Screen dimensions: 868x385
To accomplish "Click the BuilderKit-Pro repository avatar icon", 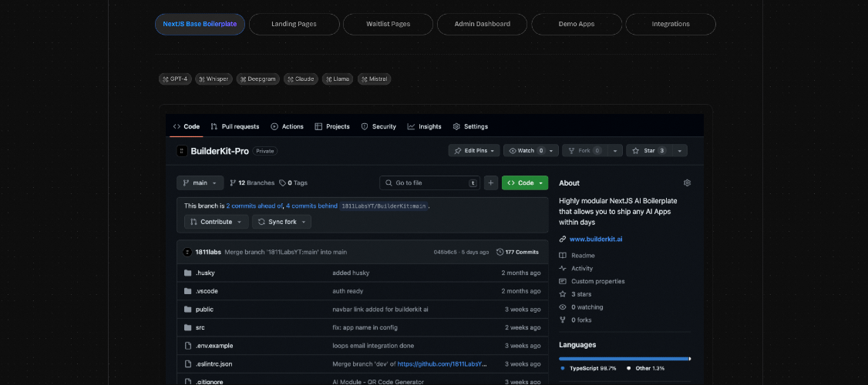I will point(182,151).
